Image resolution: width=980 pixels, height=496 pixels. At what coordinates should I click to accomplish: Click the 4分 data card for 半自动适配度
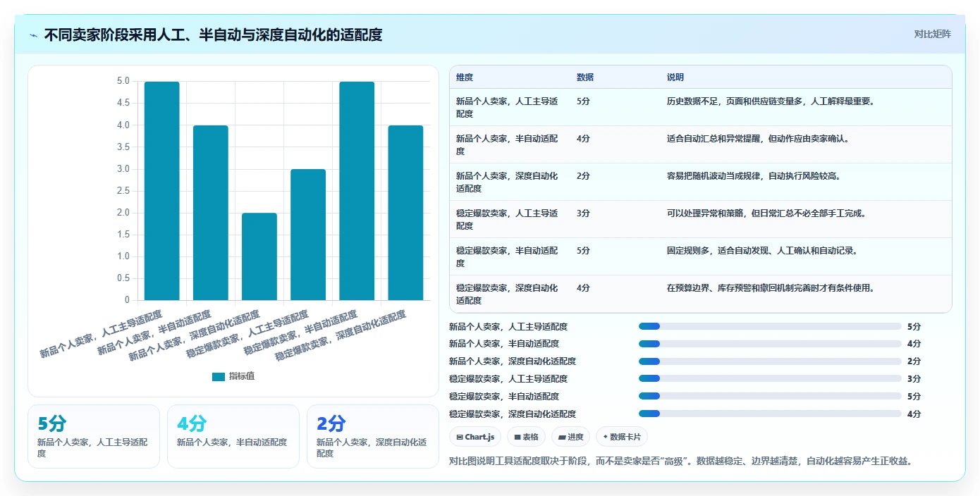click(233, 436)
